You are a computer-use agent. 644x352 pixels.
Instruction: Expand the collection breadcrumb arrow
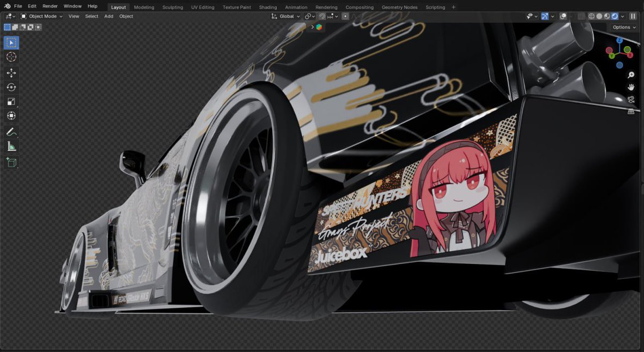point(312,27)
